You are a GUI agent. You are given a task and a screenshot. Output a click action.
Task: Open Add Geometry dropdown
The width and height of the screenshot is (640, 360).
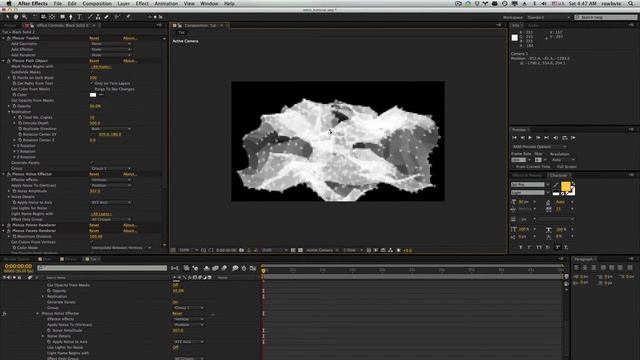tap(111, 44)
